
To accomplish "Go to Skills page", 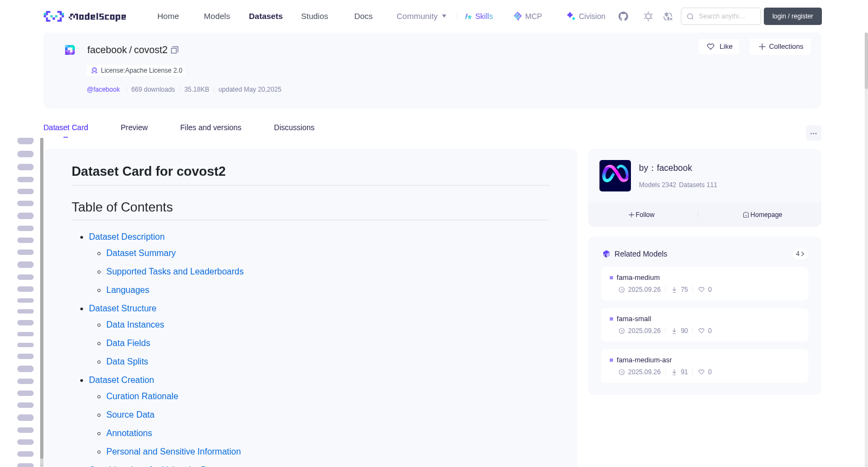I will [x=479, y=16].
